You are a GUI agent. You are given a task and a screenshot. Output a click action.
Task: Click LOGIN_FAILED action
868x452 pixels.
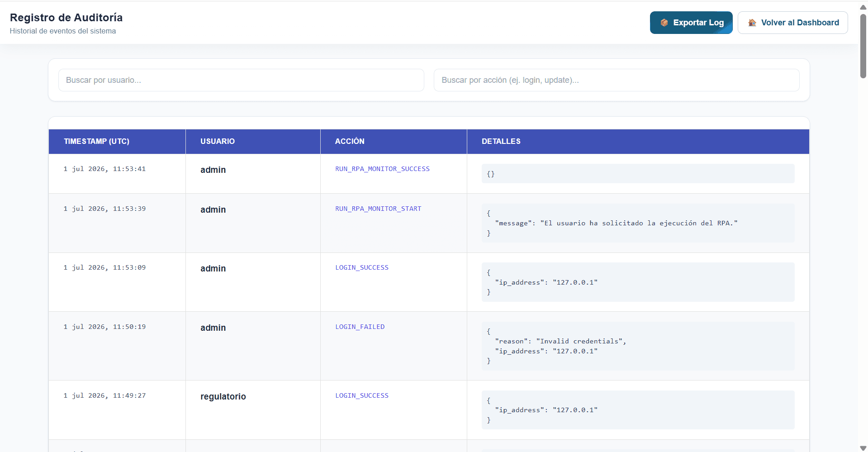coord(360,327)
